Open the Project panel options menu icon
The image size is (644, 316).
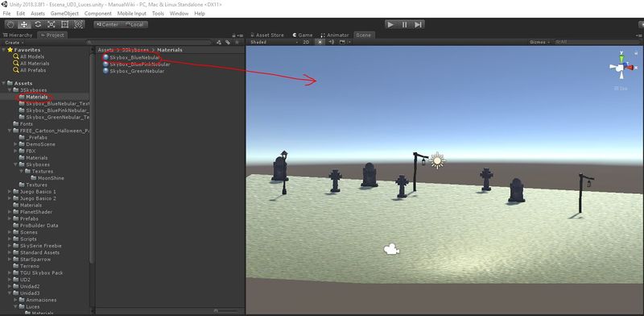pos(240,35)
